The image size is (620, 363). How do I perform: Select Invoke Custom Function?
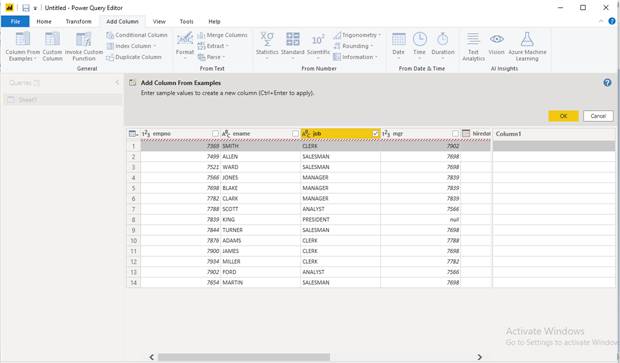(x=84, y=46)
